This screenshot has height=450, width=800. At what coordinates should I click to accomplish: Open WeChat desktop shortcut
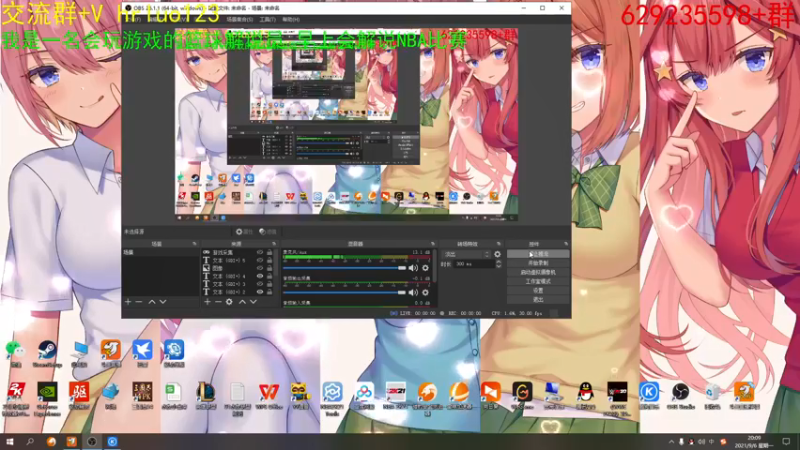[16, 353]
